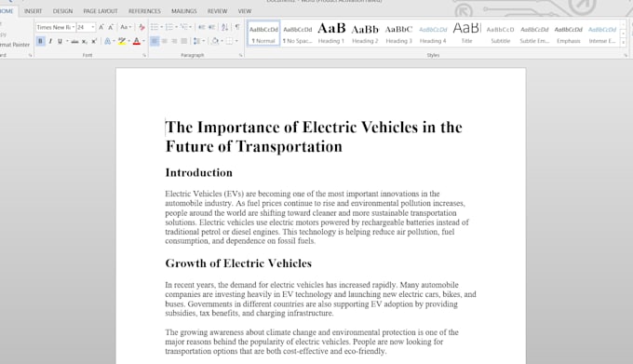The height and width of the screenshot is (364, 633).
Task: Toggle superscript formatting
Action: coord(94,41)
